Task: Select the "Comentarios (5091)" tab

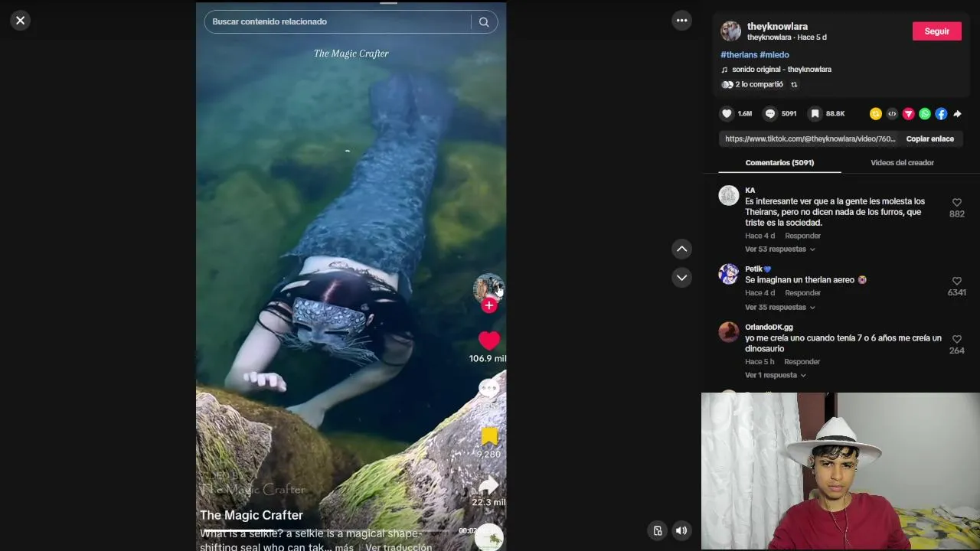Action: tap(779, 163)
